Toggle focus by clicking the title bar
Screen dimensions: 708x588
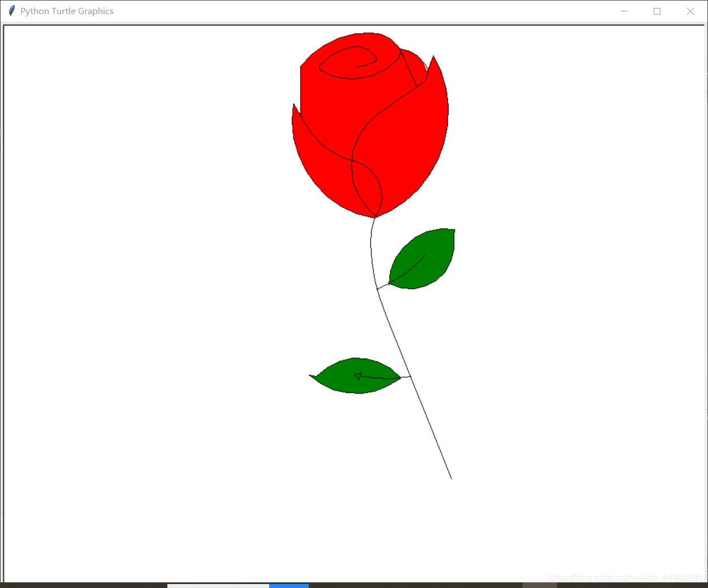click(339, 11)
